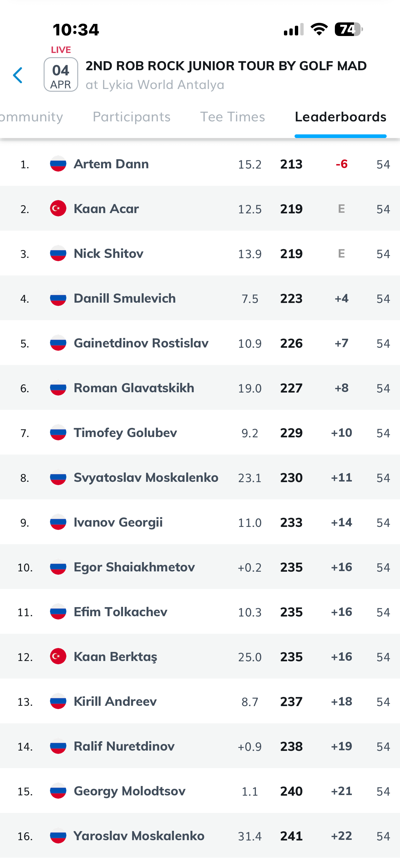Switch to the Participants tab
This screenshot has height=868, width=400.
(x=132, y=117)
